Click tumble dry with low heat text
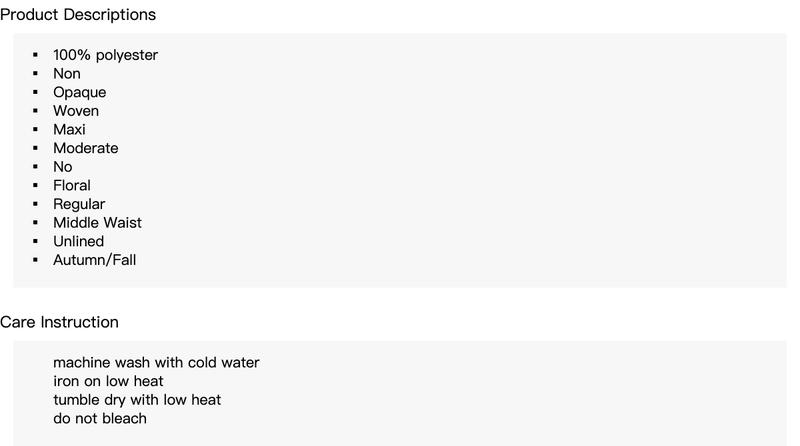The height and width of the screenshot is (446, 800). [137, 400]
